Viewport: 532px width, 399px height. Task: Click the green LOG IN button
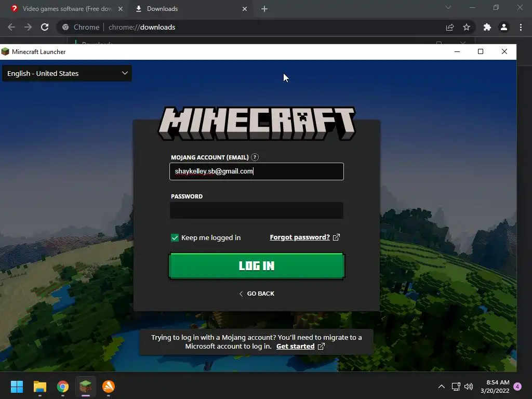tap(257, 266)
